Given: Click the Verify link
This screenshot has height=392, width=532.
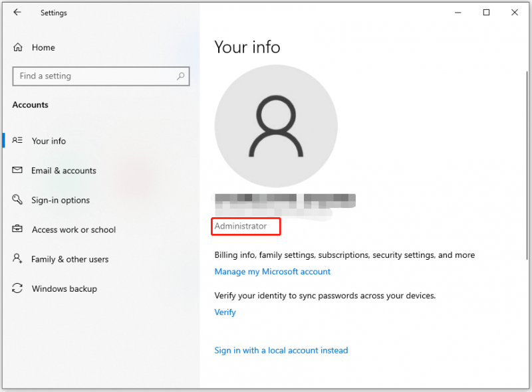Looking at the screenshot, I should pyautogui.click(x=225, y=312).
